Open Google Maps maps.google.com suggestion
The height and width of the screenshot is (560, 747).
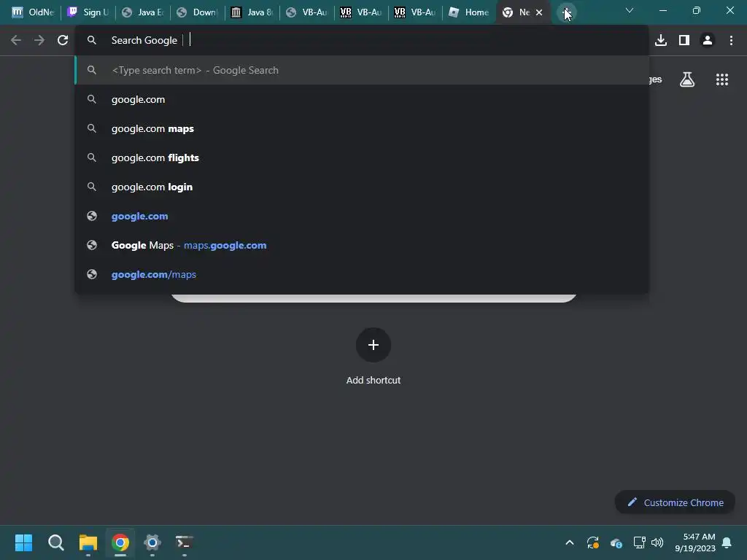(362, 245)
